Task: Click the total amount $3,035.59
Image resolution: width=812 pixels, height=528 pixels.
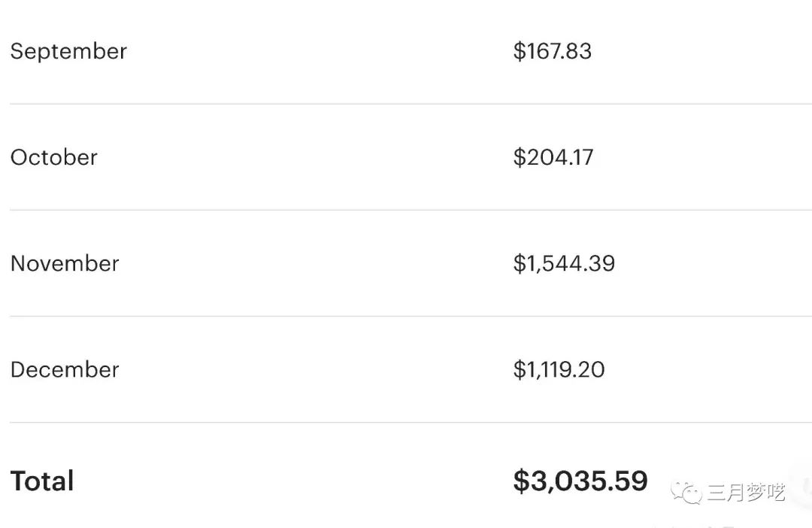Action: (x=580, y=481)
